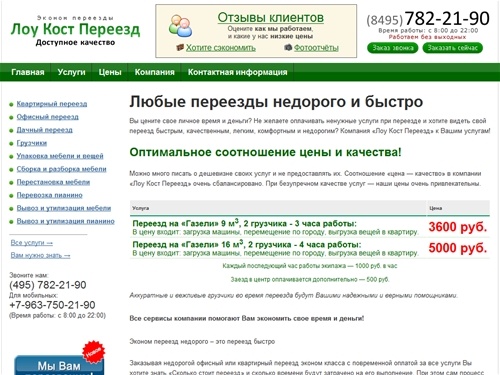Click the Доступное качество tagline
This screenshot has width=500, height=375.
[75, 42]
